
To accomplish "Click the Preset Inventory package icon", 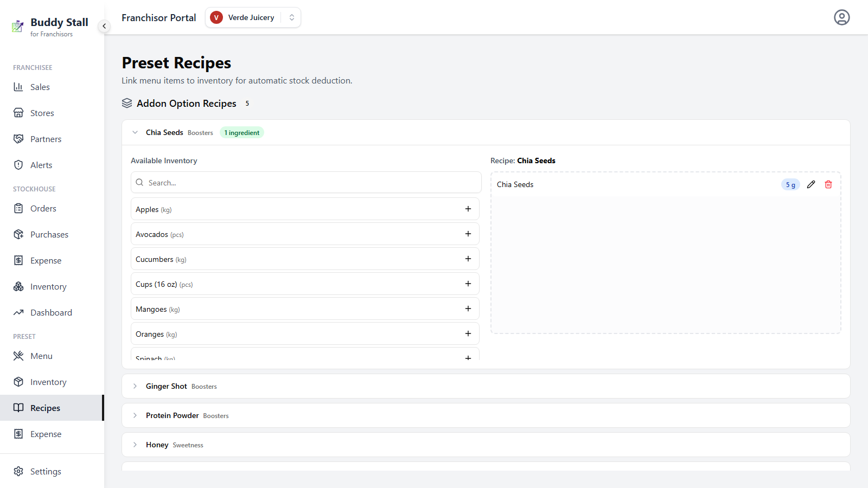I will click(18, 382).
